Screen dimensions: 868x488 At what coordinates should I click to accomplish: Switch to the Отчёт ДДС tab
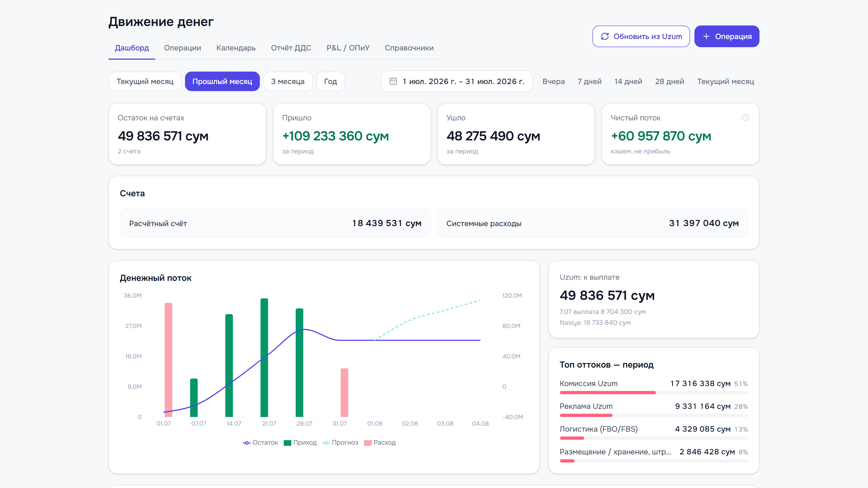291,48
